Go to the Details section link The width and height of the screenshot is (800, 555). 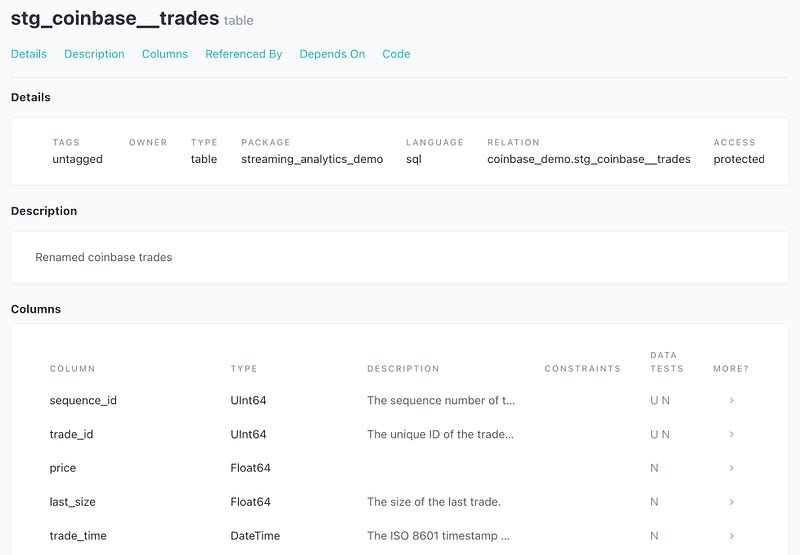(x=29, y=54)
